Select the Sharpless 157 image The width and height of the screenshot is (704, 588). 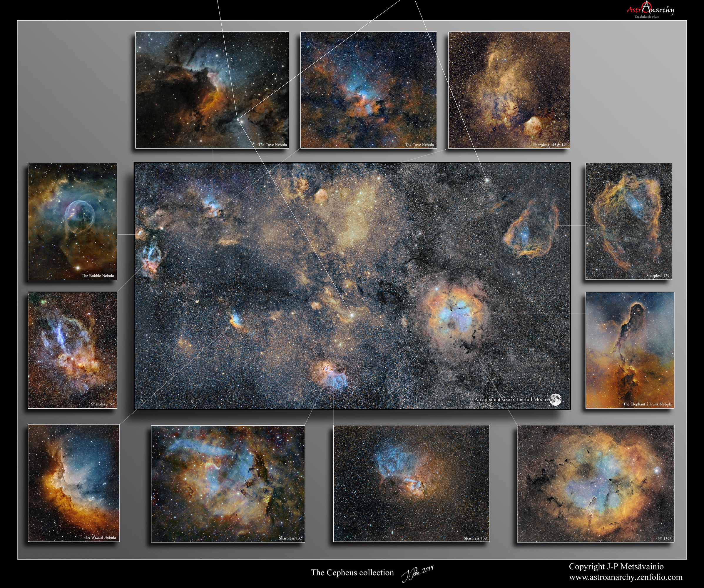(x=72, y=350)
